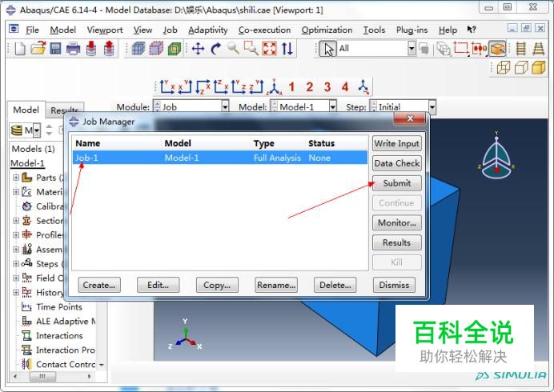Viewport: 554px width, 392px height.
Task: Open the Tools menu
Action: 374,30
